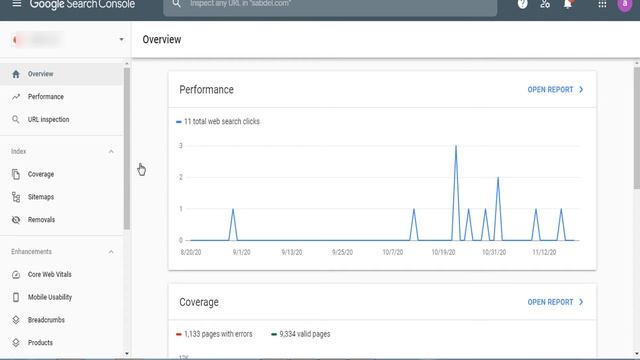This screenshot has width=640, height=360.
Task: Click the 1,133 pages with errors legend
Action: [x=214, y=334]
